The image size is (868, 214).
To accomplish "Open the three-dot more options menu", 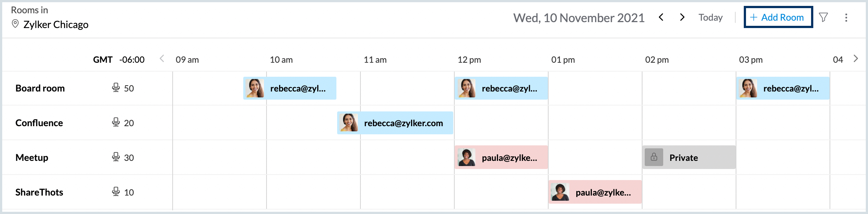I will point(846,17).
